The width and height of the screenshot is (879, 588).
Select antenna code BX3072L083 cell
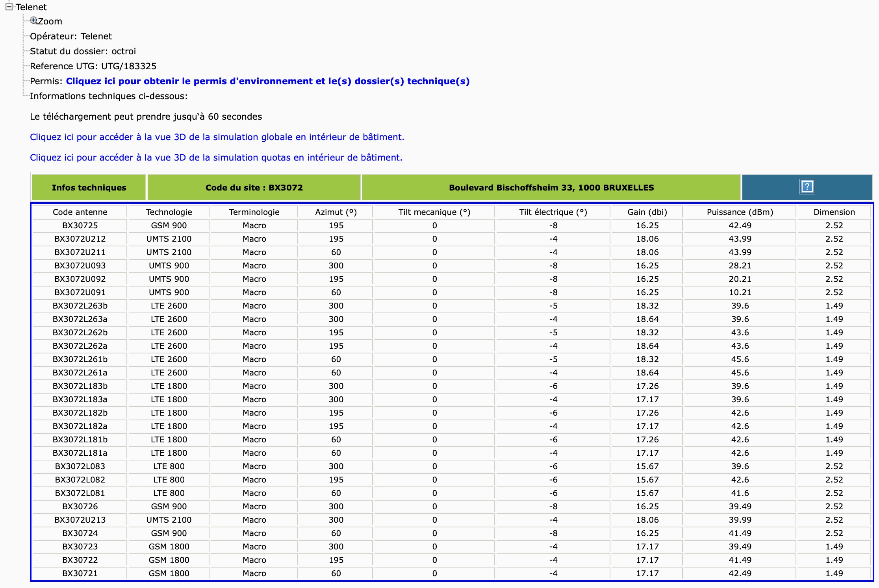pyautogui.click(x=80, y=466)
